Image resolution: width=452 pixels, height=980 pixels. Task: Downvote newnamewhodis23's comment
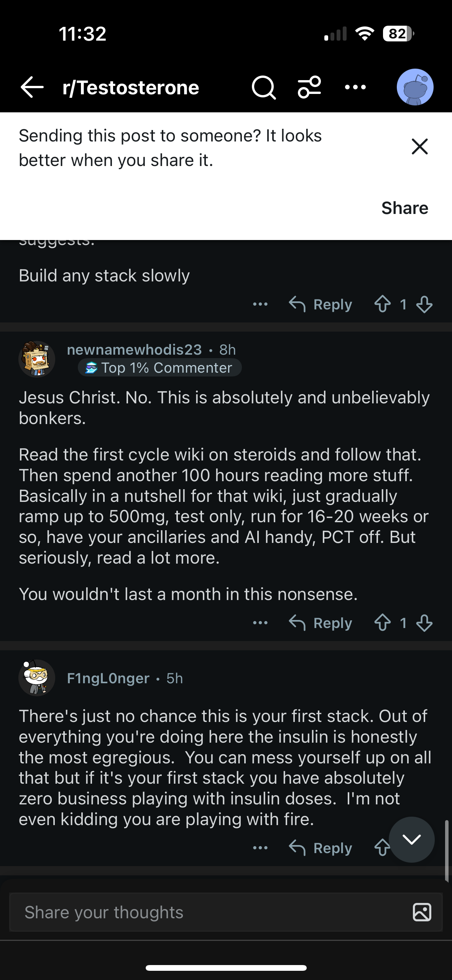[x=424, y=623]
